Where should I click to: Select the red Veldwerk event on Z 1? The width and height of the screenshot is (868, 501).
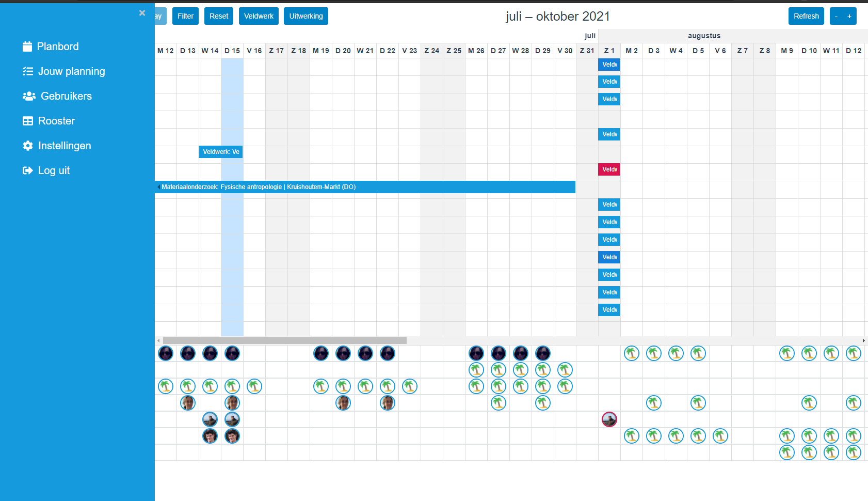tap(609, 169)
